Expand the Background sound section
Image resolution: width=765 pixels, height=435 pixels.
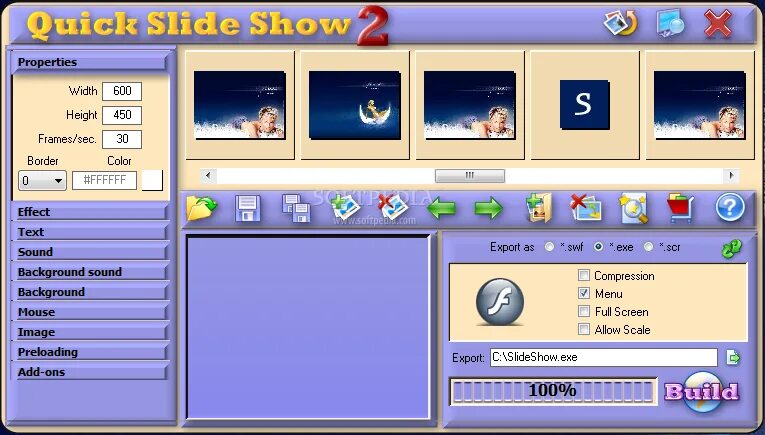pos(89,272)
